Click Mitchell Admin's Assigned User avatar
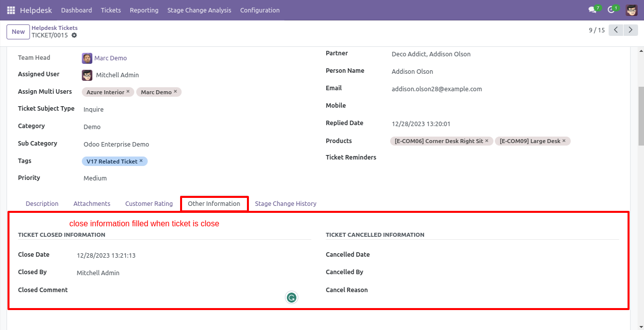 (87, 75)
